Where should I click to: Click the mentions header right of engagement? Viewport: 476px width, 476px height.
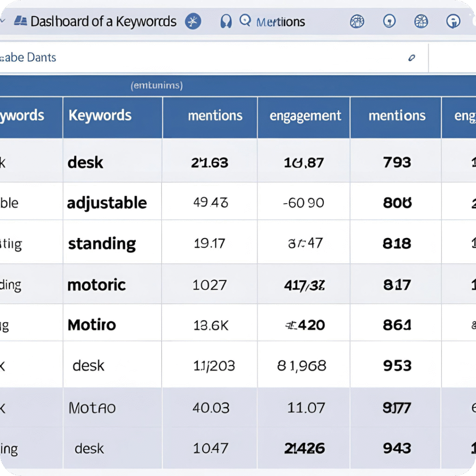(x=397, y=116)
